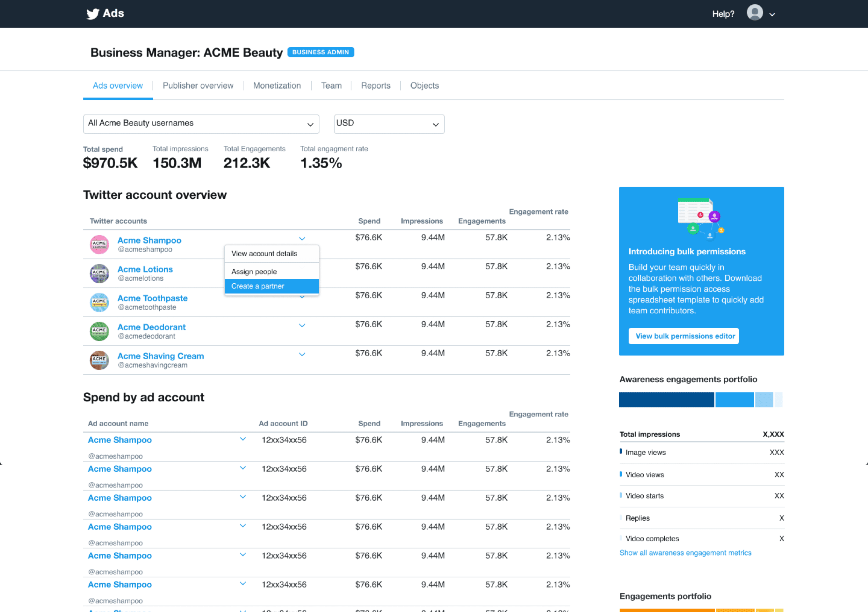This screenshot has height=612, width=868.
Task: Open Show all awareness engagement metrics
Action: 685,553
